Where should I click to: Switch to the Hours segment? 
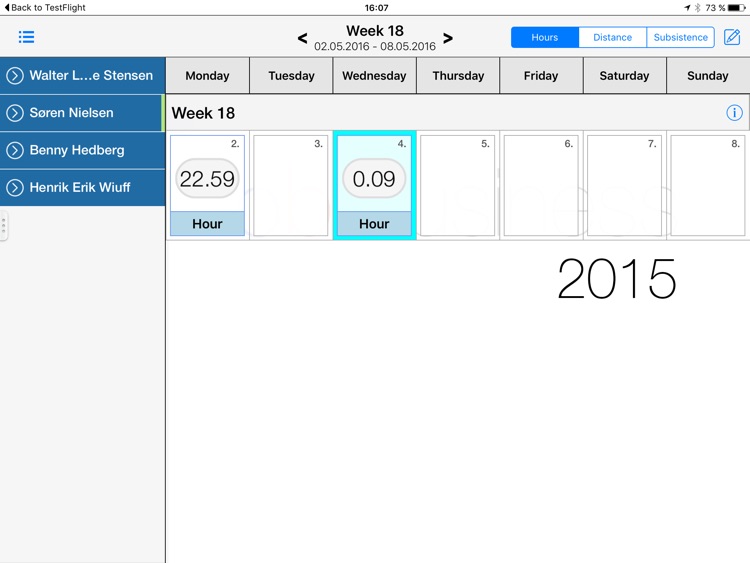coord(545,37)
